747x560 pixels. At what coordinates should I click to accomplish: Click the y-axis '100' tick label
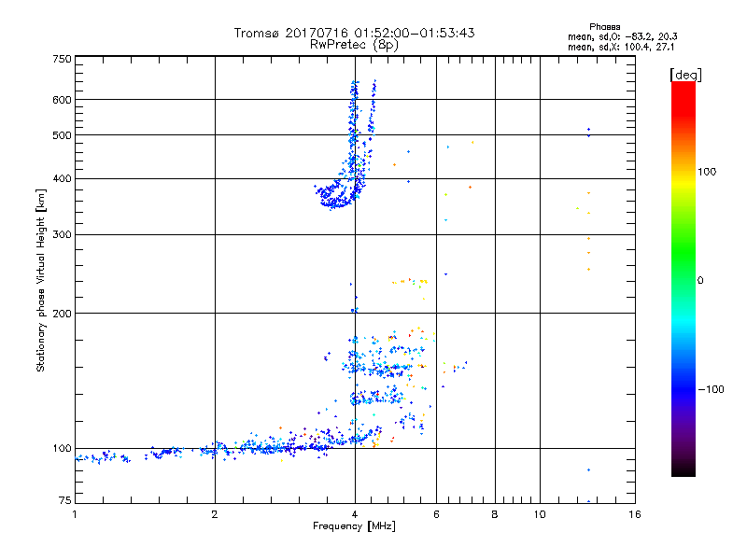(62, 449)
